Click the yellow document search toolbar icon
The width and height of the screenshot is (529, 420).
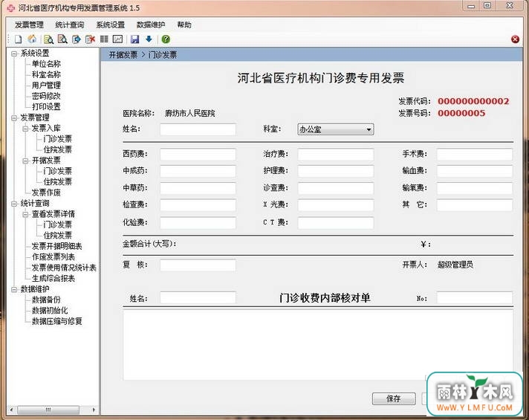[48, 39]
